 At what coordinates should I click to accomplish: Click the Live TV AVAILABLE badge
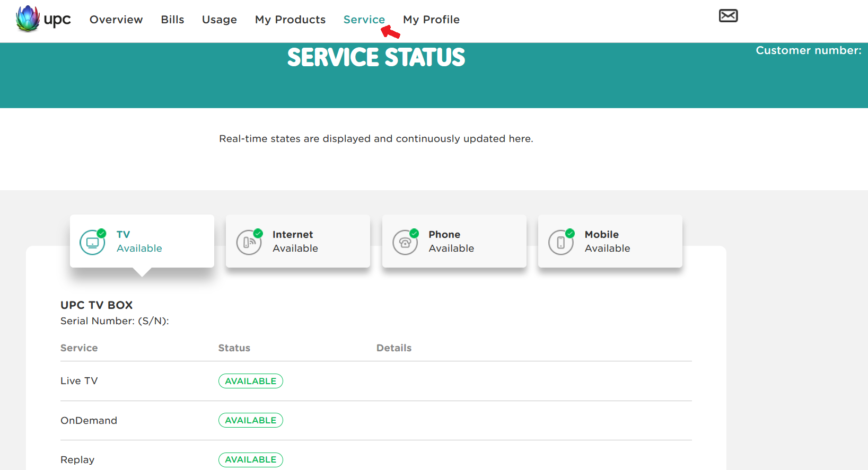[251, 381]
